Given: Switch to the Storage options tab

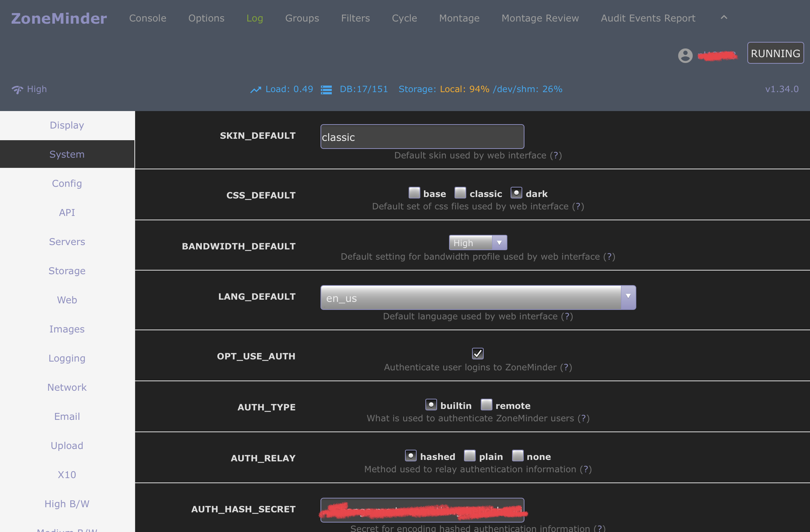Looking at the screenshot, I should click(x=67, y=271).
